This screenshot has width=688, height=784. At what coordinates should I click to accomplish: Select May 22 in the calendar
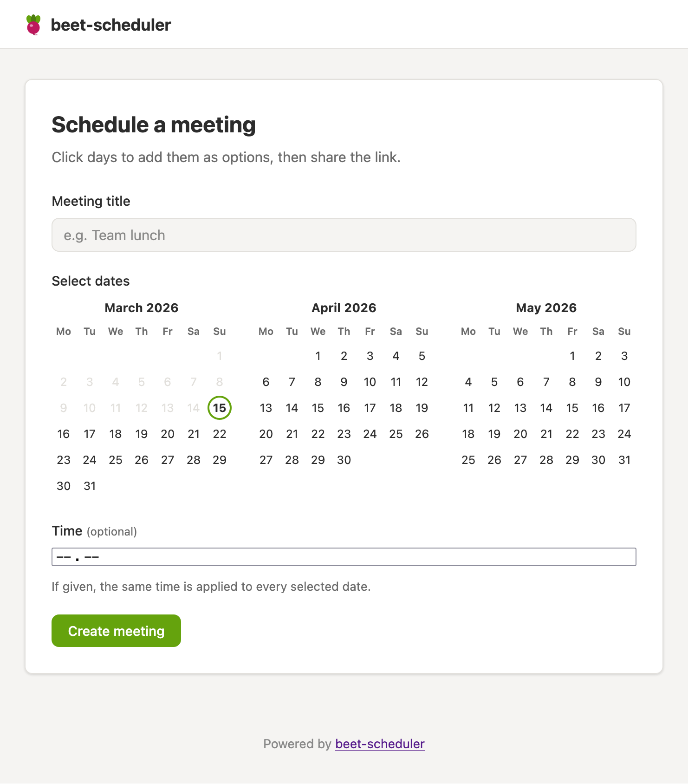(572, 434)
